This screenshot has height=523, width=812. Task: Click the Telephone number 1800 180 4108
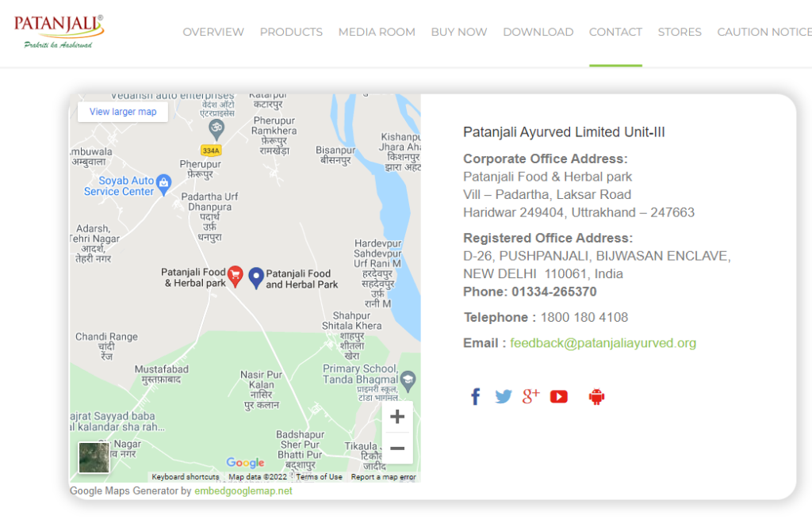pos(584,318)
